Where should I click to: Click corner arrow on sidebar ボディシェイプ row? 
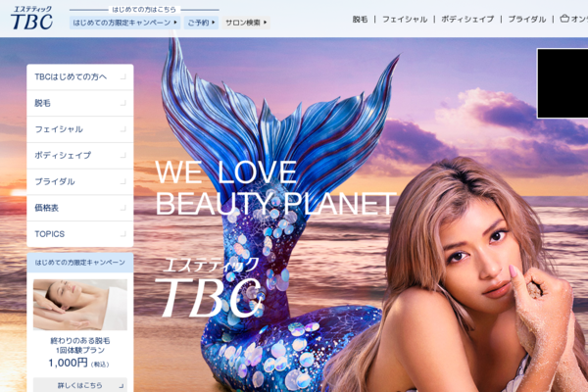tap(123, 156)
